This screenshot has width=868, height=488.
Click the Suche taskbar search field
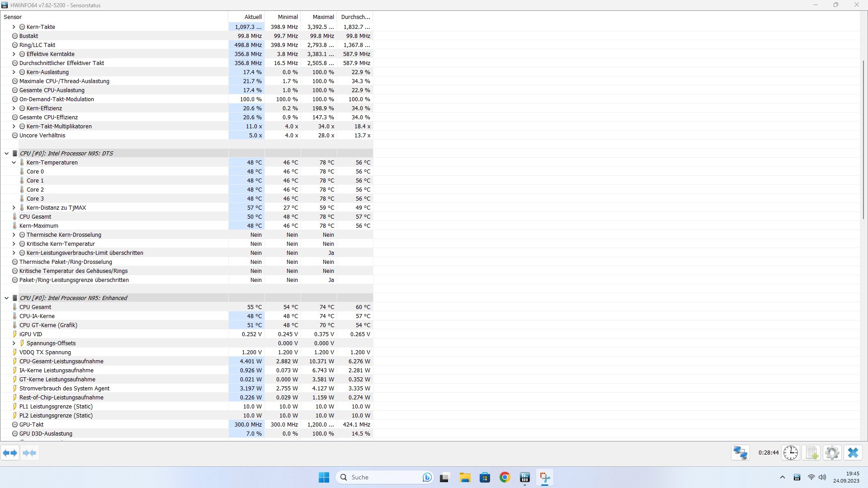384,477
